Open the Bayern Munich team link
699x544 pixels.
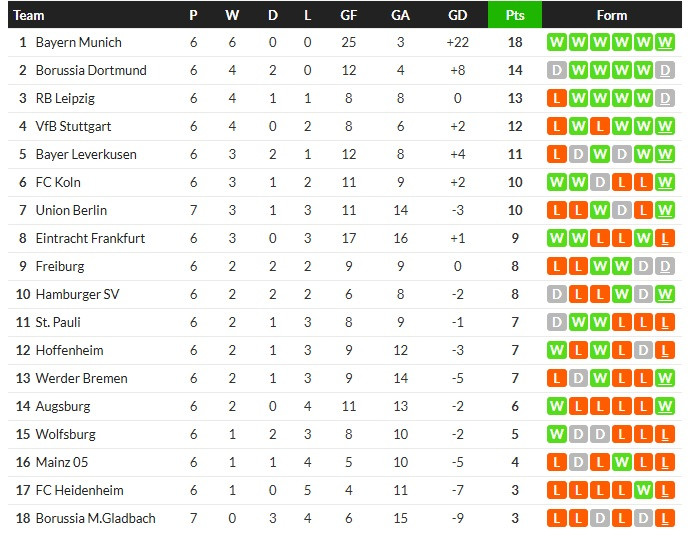pos(78,42)
